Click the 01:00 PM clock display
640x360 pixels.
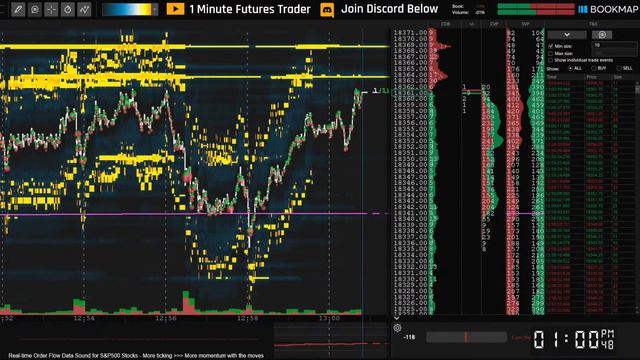(x=573, y=339)
